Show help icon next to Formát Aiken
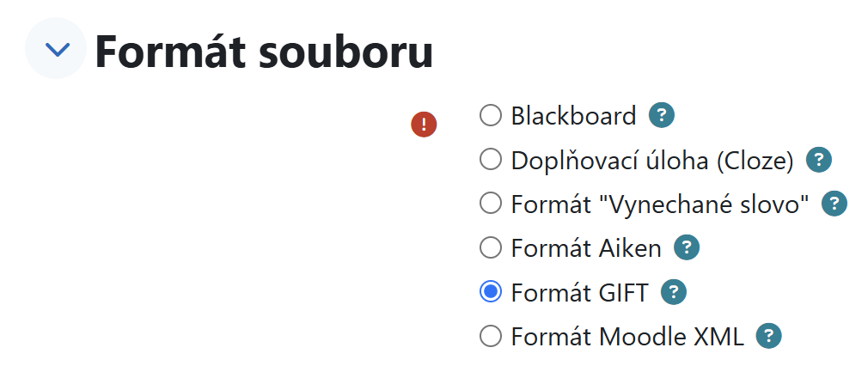The width and height of the screenshot is (868, 378). (686, 249)
